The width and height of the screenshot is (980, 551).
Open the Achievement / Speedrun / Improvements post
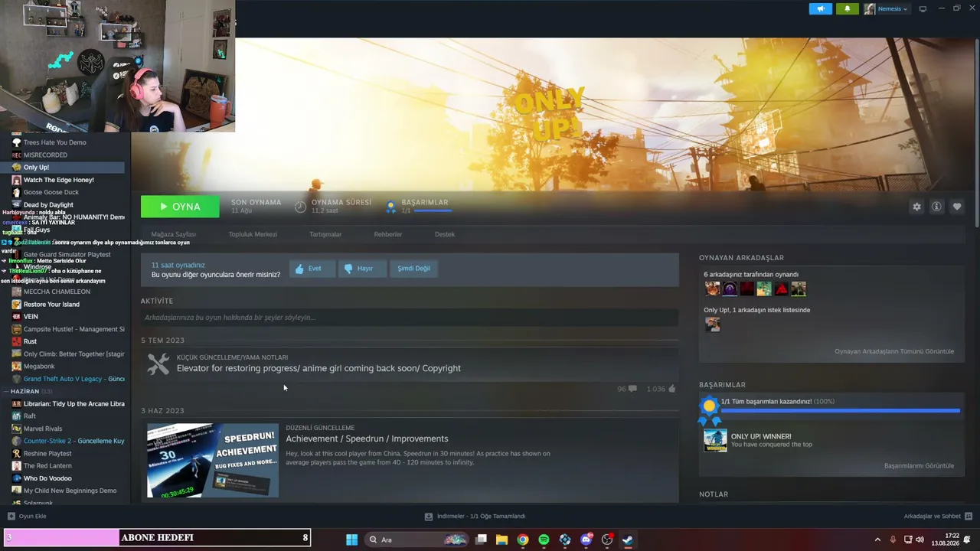(x=367, y=439)
